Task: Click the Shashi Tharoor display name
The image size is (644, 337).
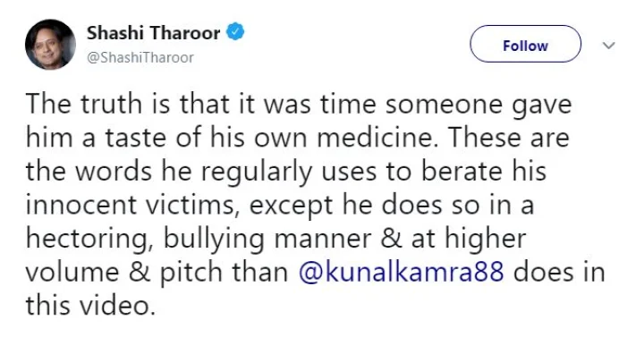Action: click(153, 33)
